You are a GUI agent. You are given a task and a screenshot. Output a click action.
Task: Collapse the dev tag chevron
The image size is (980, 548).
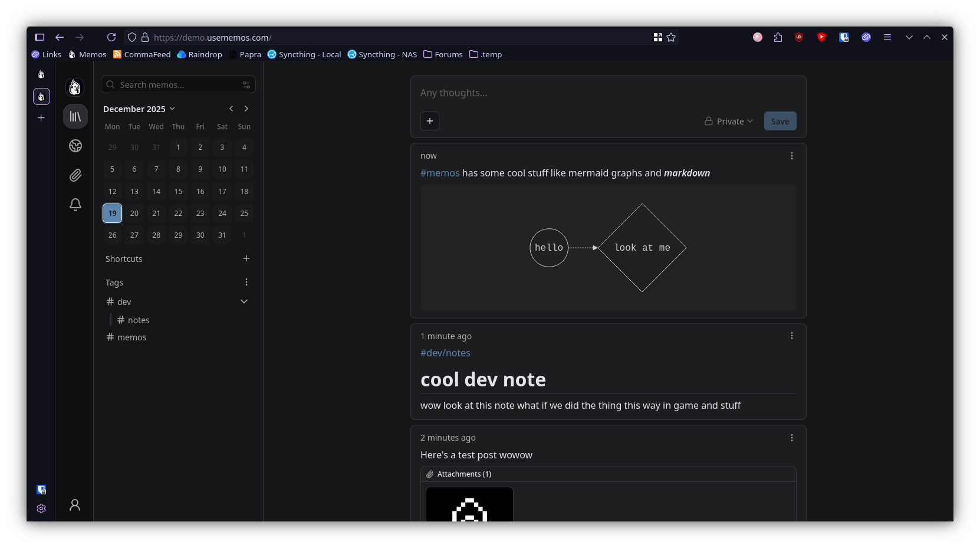click(x=244, y=301)
